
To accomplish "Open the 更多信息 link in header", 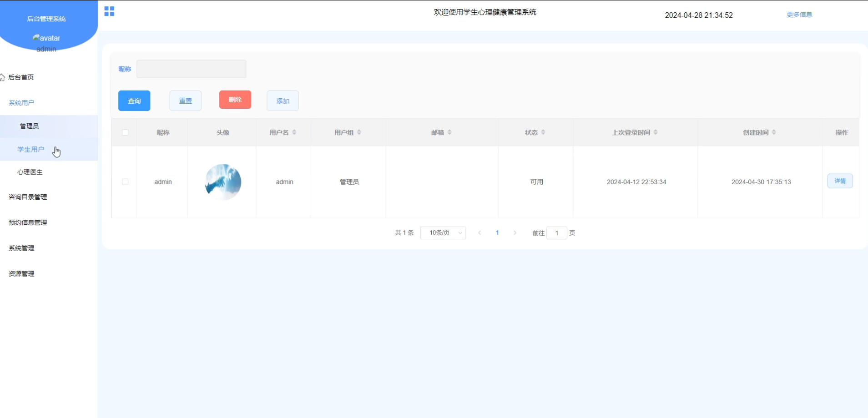I will (x=799, y=15).
